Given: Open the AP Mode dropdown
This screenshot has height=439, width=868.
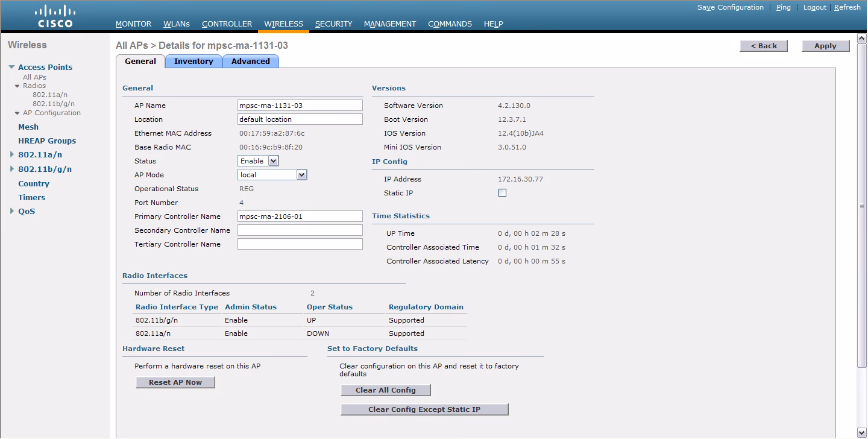Looking at the screenshot, I should (272, 174).
